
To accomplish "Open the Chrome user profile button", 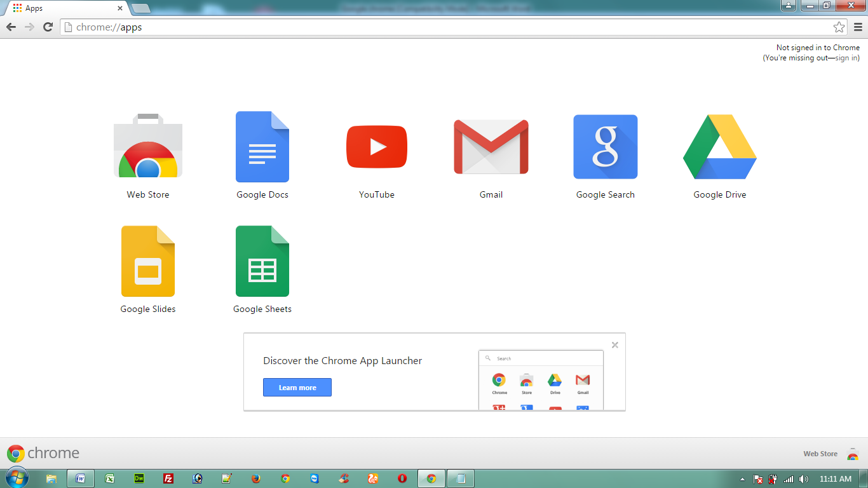I will pos(788,6).
